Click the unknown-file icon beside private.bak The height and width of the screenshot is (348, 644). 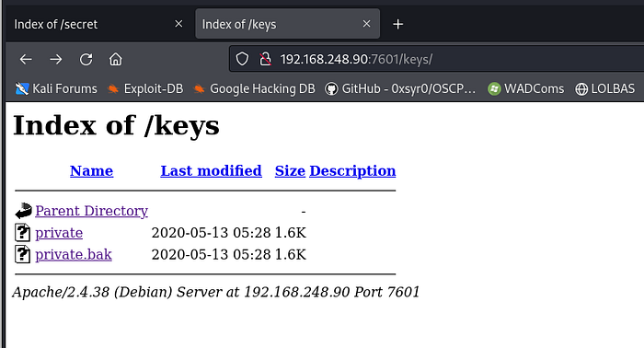[23, 254]
